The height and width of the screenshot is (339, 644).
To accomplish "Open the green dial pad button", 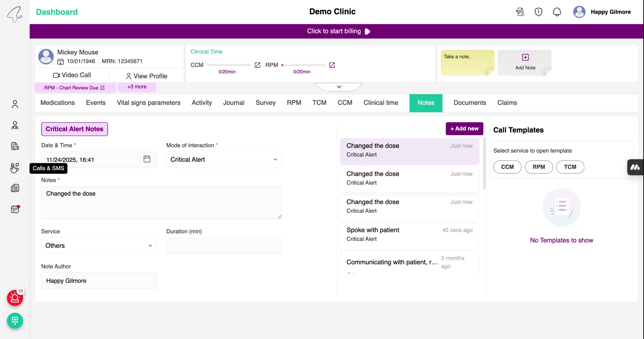I will point(15,321).
